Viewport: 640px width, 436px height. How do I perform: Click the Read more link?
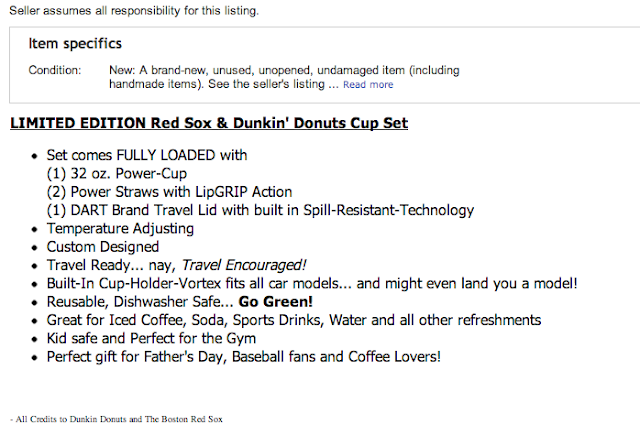click(368, 85)
